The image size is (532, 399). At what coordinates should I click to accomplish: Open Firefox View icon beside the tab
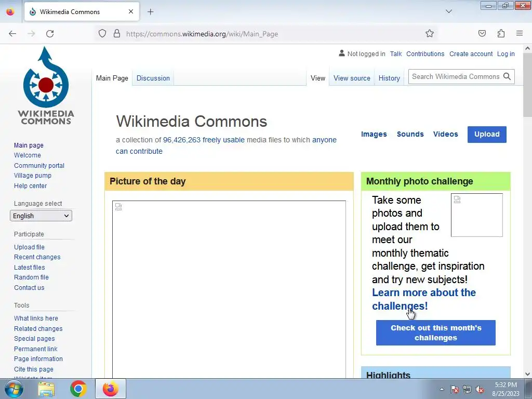(x=10, y=11)
